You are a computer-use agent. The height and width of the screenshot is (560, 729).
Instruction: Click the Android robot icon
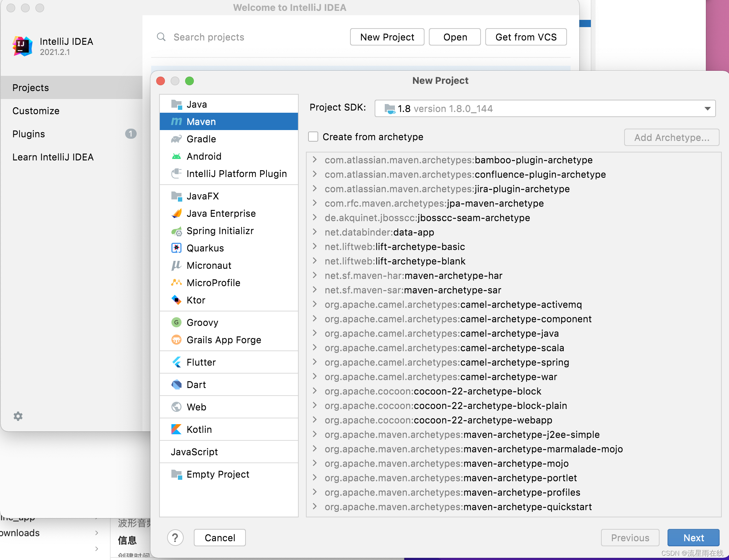click(176, 156)
